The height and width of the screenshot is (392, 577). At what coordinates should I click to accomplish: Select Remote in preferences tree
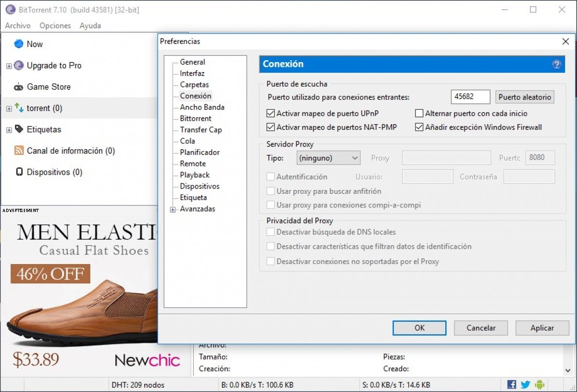click(193, 164)
